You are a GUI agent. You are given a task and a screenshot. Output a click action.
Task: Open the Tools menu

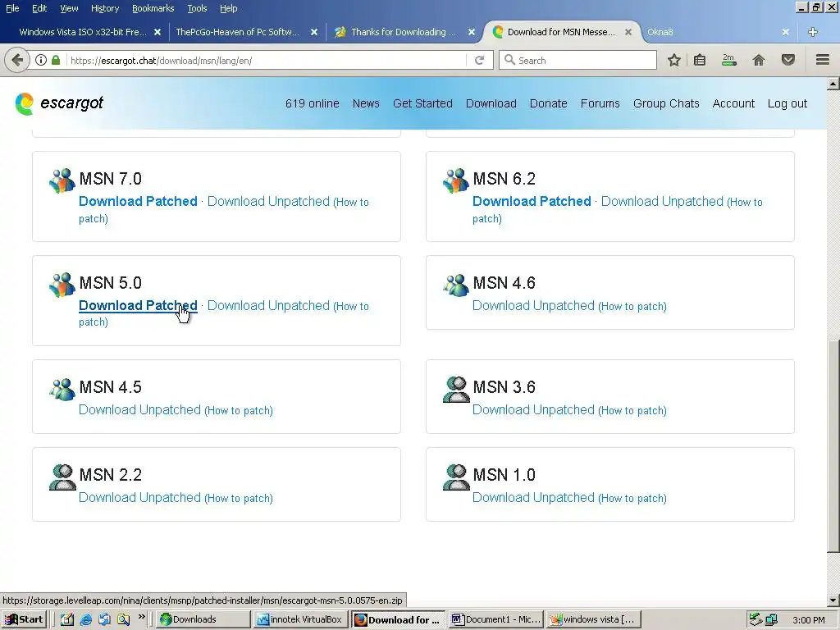pyautogui.click(x=197, y=8)
